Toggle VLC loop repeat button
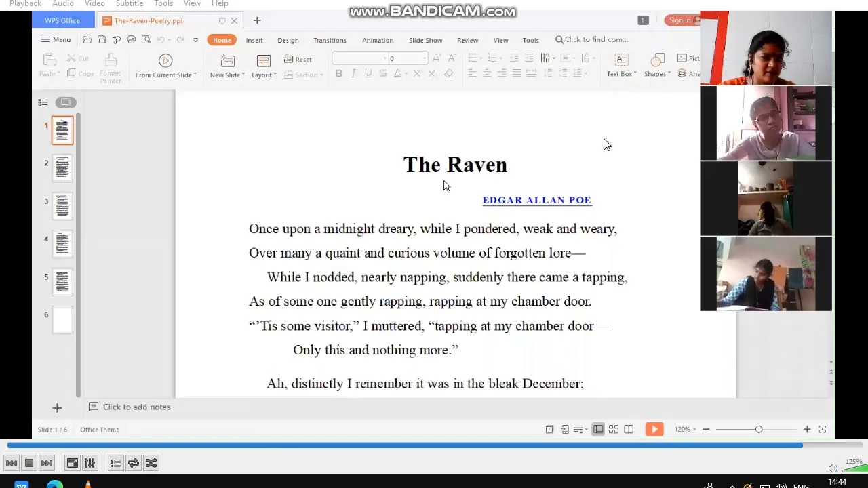Viewport: 868px width, 488px height. point(134,464)
